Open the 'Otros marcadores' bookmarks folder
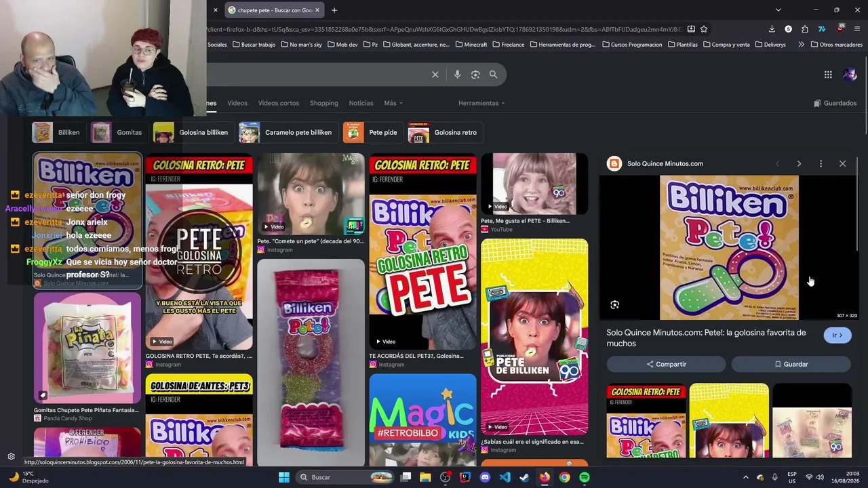868x488 pixels. 835,45
